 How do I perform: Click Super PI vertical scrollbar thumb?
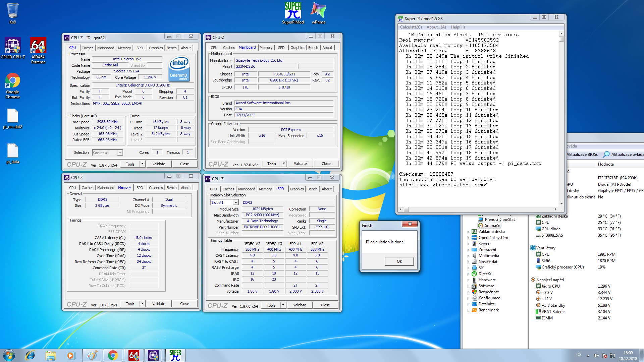point(561,39)
